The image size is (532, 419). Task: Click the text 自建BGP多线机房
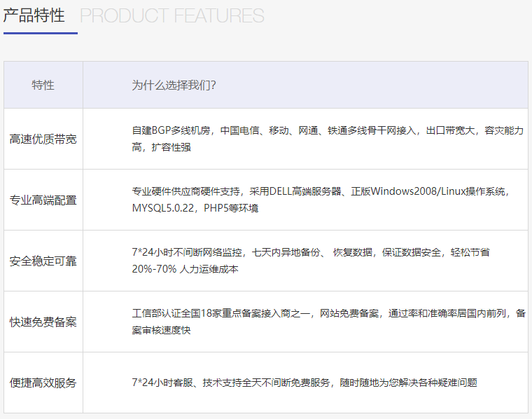[172, 130]
